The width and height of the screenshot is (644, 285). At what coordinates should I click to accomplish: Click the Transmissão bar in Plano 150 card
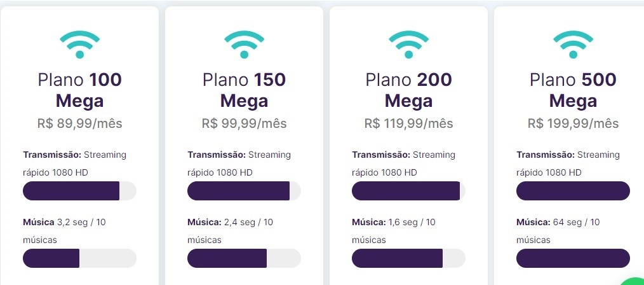[x=244, y=191]
